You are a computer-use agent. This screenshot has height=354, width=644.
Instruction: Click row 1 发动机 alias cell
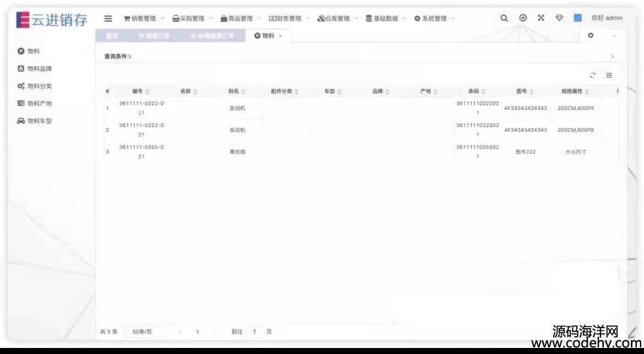pos(237,108)
